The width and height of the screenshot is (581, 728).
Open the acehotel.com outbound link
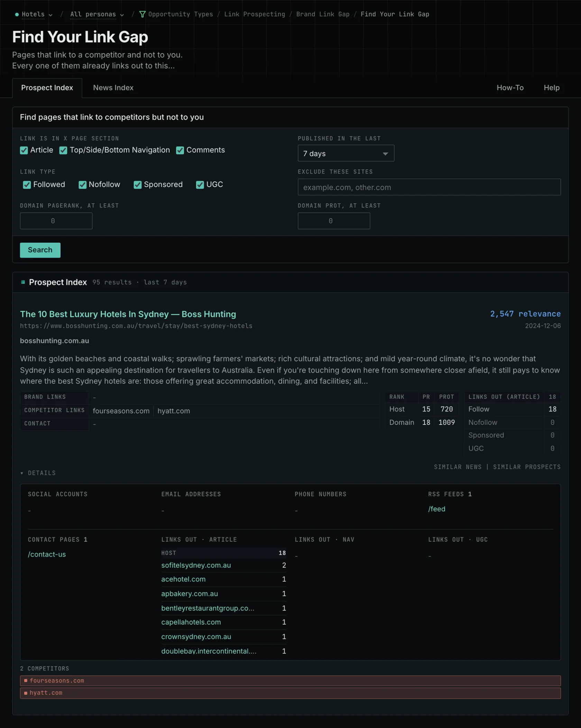click(183, 579)
